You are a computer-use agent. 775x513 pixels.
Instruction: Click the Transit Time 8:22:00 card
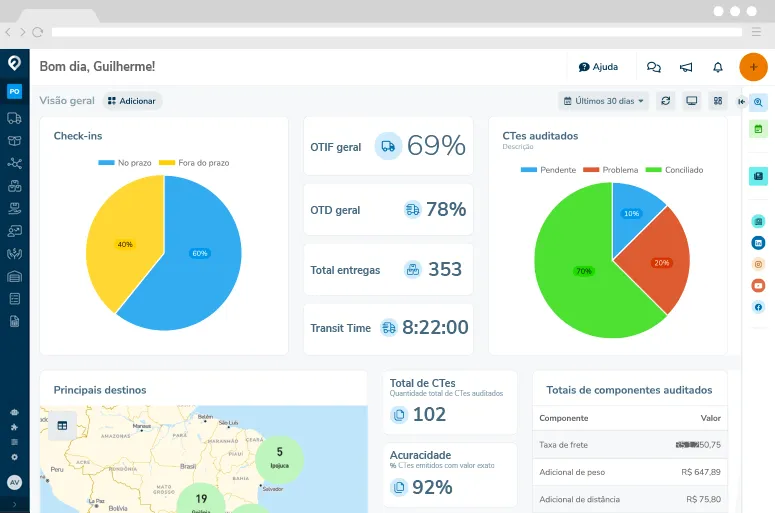pos(388,328)
